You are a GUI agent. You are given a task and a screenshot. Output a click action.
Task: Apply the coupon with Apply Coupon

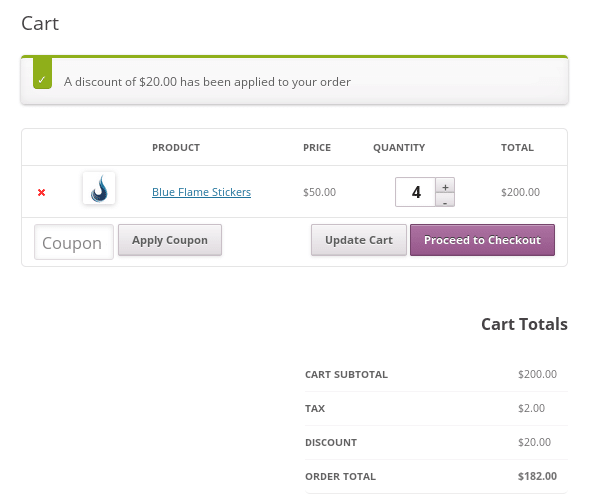170,240
